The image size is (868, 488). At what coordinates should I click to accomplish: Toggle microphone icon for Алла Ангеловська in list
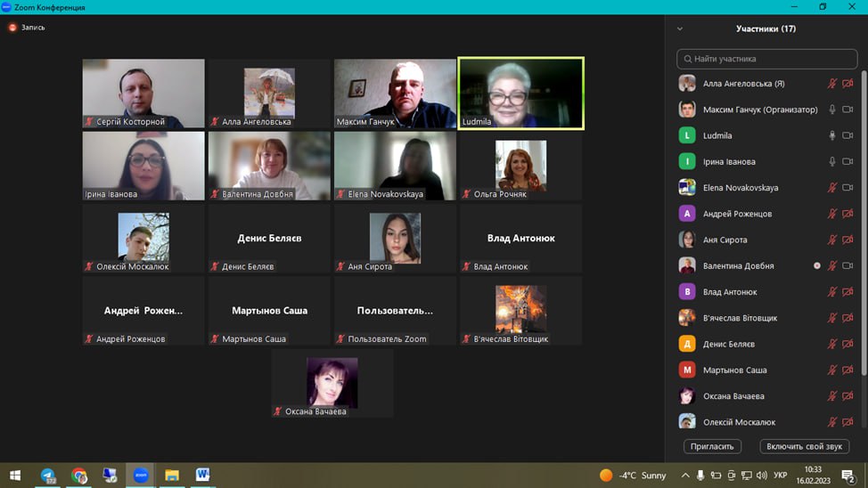tap(832, 84)
